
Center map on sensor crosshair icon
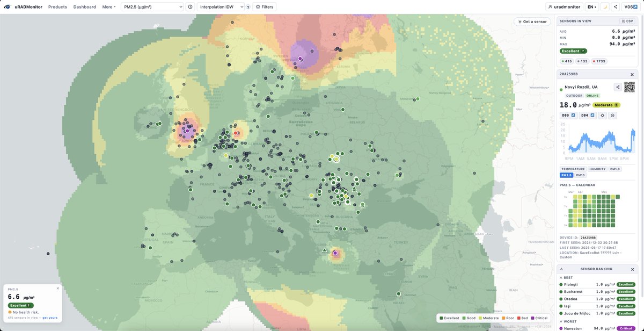click(x=603, y=115)
